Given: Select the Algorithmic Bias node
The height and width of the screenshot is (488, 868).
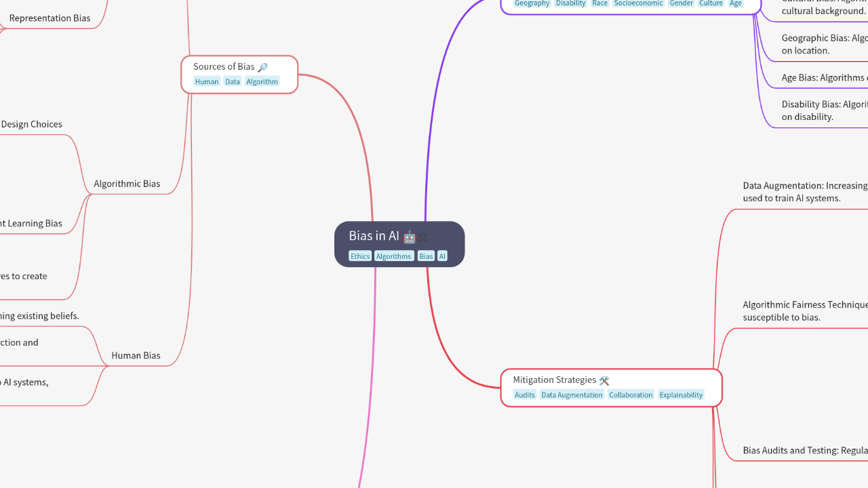Looking at the screenshot, I should [x=127, y=184].
